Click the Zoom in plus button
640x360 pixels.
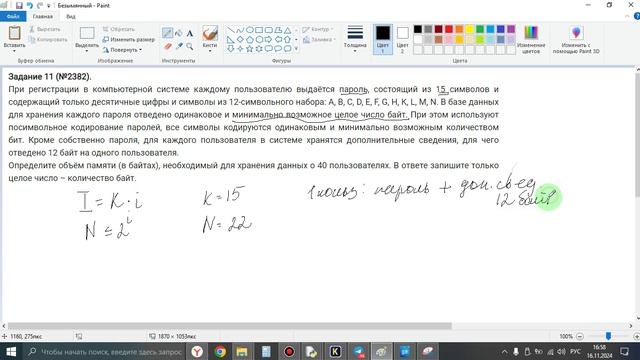[x=636, y=336]
